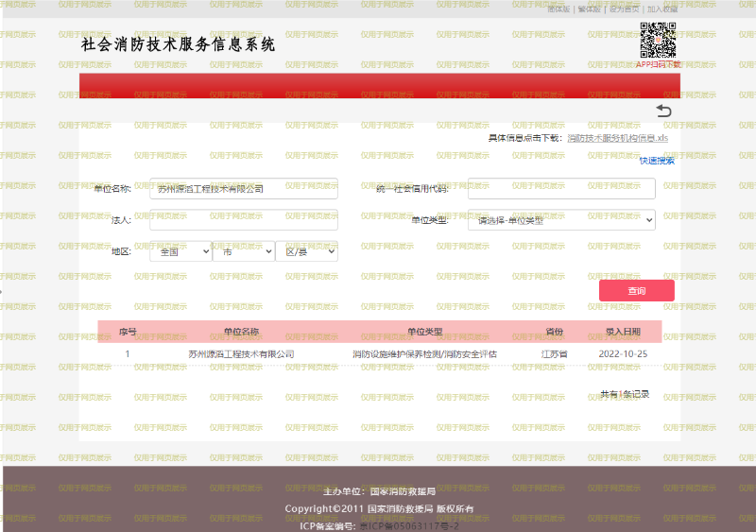The image size is (756, 532).
Task: Click the 法人 input field
Action: 244,220
